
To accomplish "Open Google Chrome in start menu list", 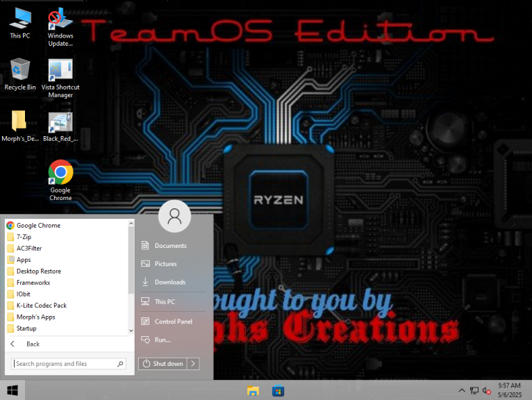I will (x=67, y=225).
